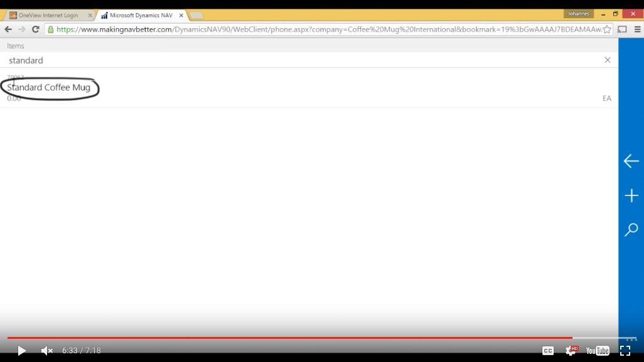Unmute the video with the speaker icon

pyautogui.click(x=46, y=351)
